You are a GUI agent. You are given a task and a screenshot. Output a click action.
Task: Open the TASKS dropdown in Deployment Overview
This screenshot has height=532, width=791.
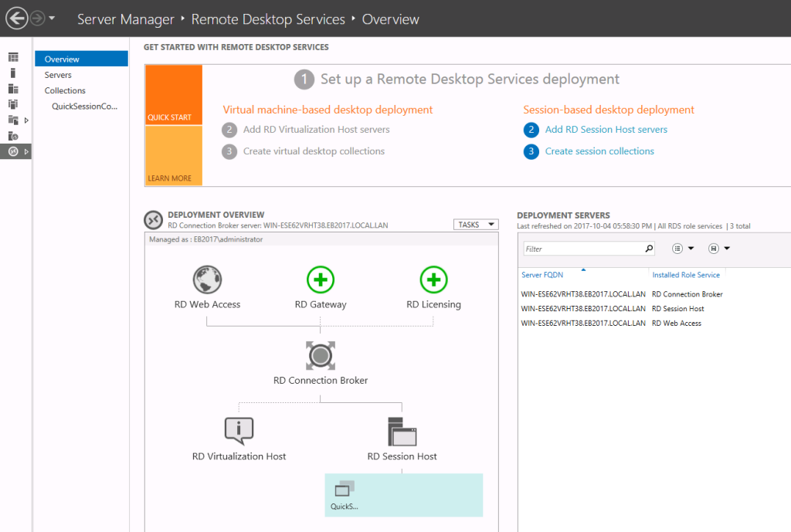click(x=475, y=225)
